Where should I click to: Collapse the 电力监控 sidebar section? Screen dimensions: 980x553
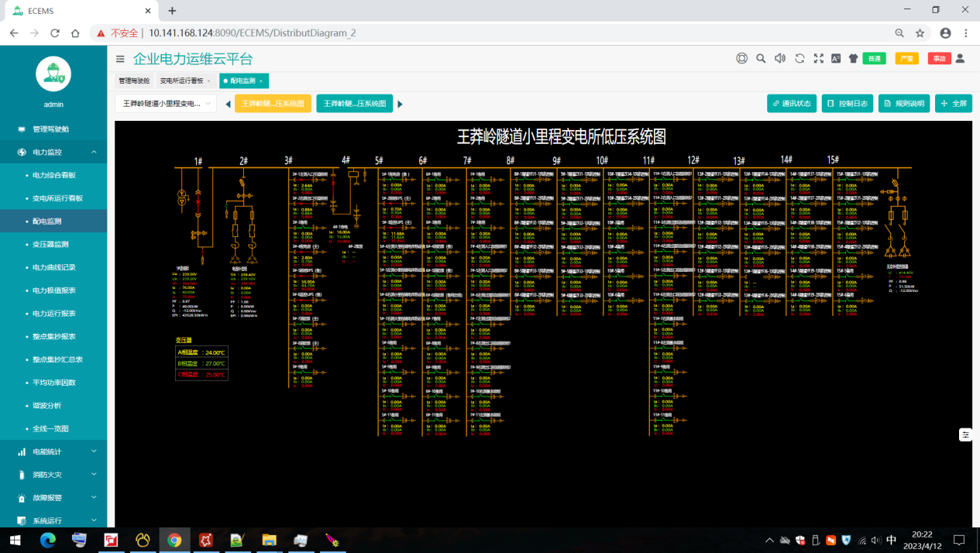coord(53,153)
